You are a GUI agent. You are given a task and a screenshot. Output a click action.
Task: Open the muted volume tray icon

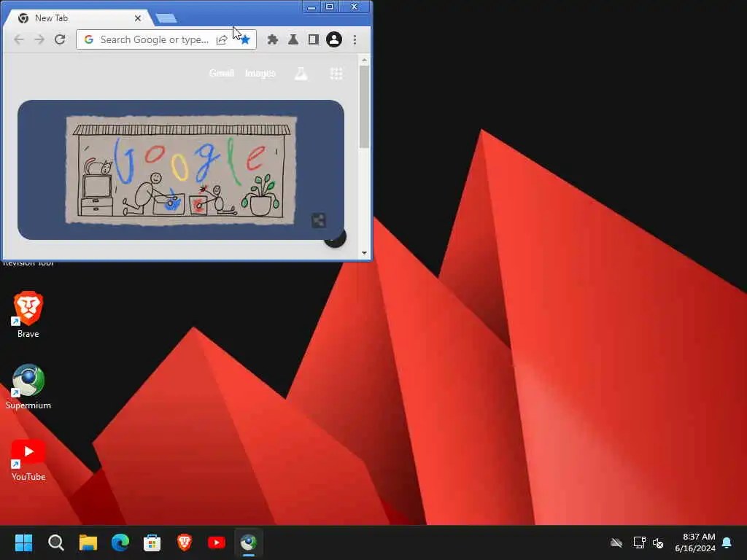(658, 542)
